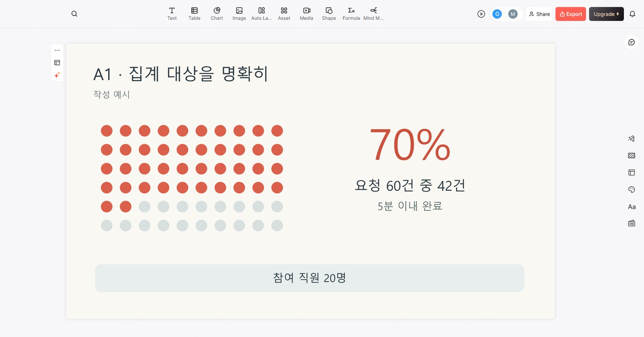Click the Share button
Screen dimensions: 644x337
(x=539, y=14)
